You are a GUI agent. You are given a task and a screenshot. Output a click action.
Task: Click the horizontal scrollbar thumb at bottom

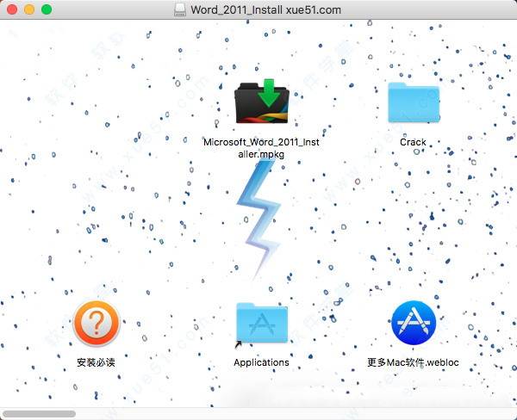pyautogui.click(x=40, y=413)
